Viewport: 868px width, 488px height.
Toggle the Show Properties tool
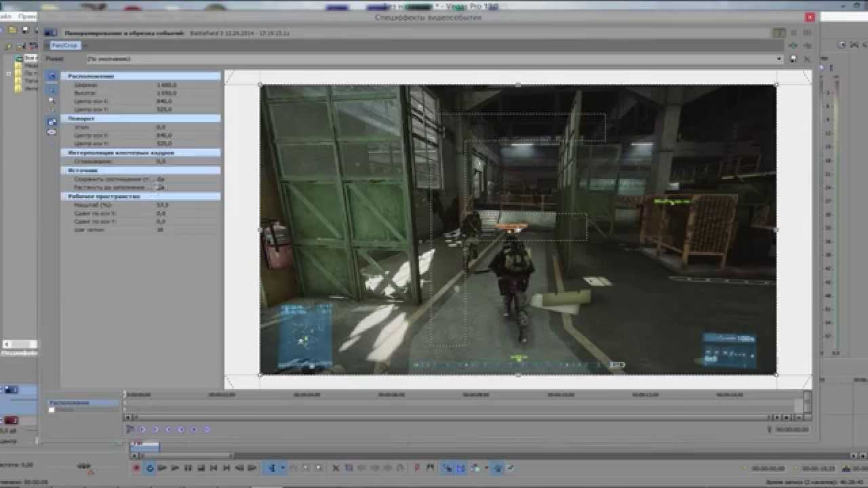(52, 77)
